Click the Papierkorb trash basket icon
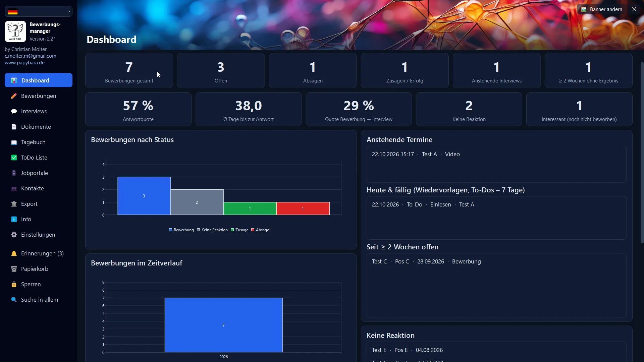This screenshot has width=644, height=362. (14, 269)
